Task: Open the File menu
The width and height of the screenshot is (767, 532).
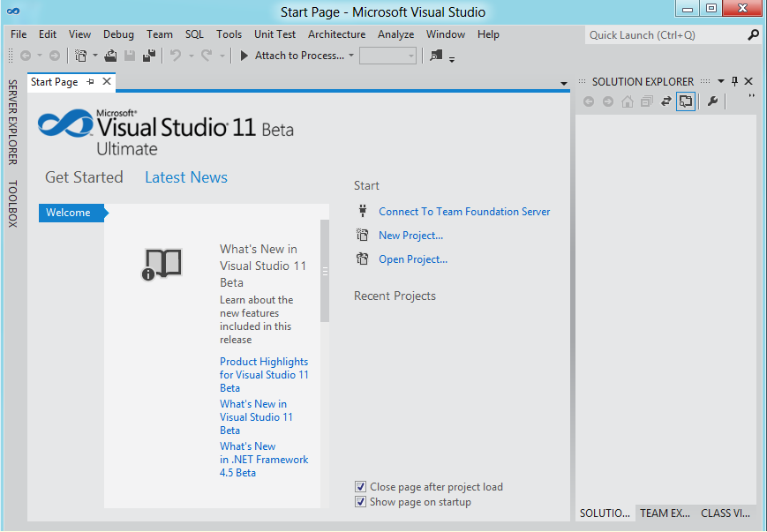Action: click(x=19, y=34)
